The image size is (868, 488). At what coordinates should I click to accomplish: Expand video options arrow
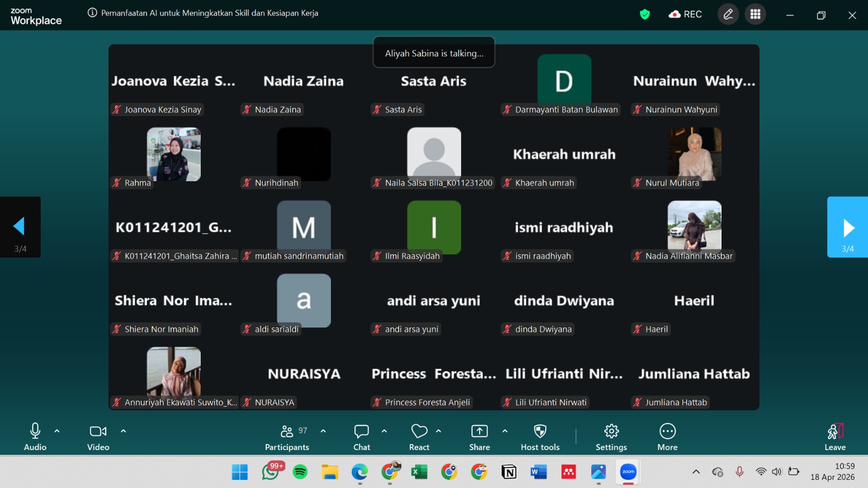click(123, 431)
